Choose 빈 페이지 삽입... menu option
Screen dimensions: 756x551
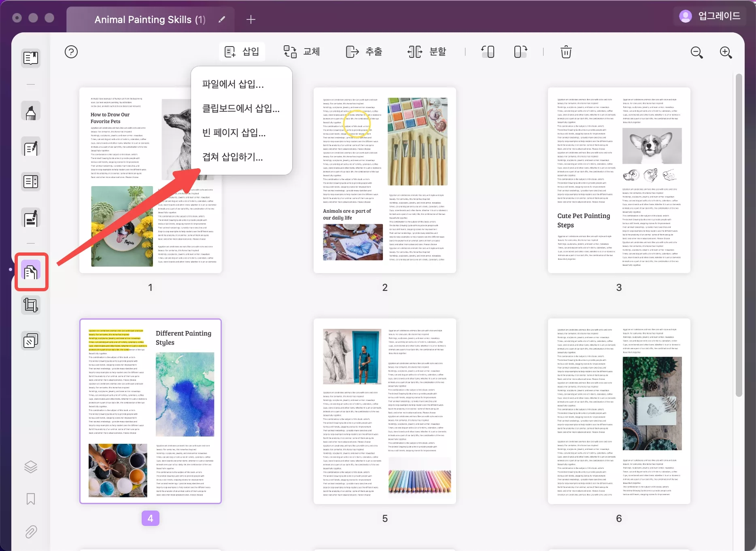tap(234, 133)
